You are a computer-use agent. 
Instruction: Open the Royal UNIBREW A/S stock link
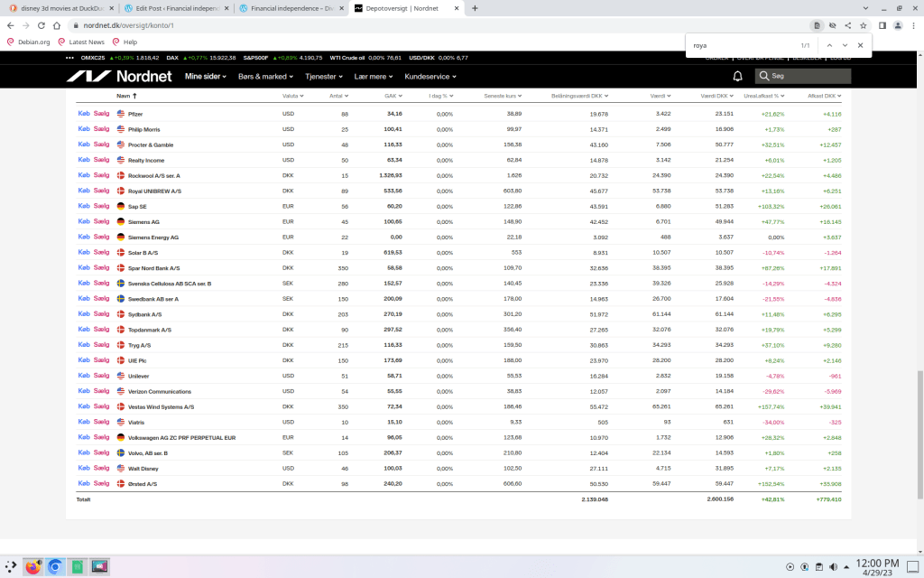(154, 191)
